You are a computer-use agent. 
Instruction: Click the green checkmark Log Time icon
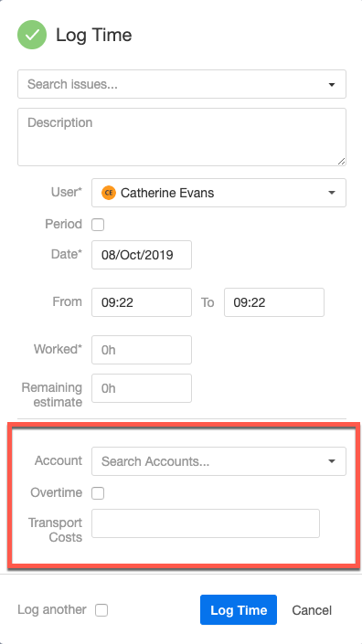point(32,35)
